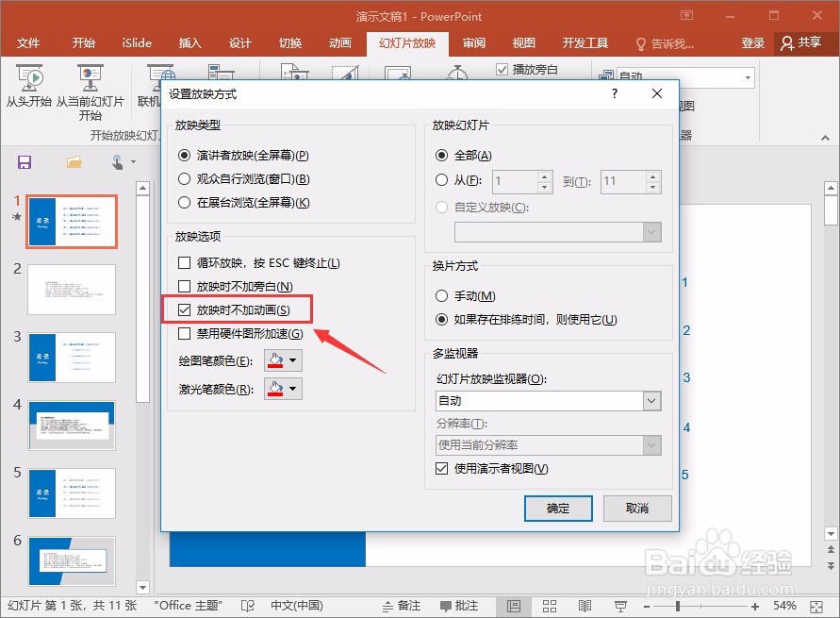Click zoom percentage 54% value
This screenshot has width=840, height=618.
point(784,607)
